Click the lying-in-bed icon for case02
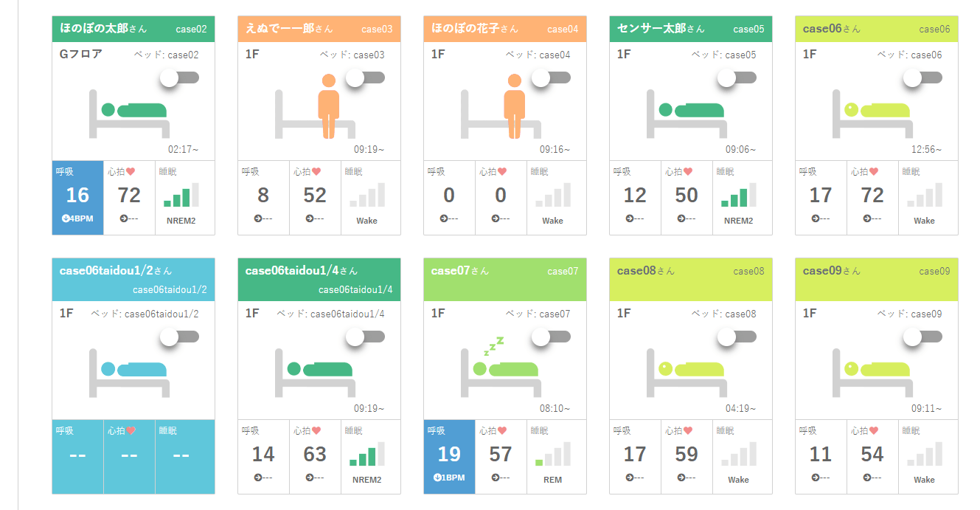980x510 pixels. click(130, 113)
